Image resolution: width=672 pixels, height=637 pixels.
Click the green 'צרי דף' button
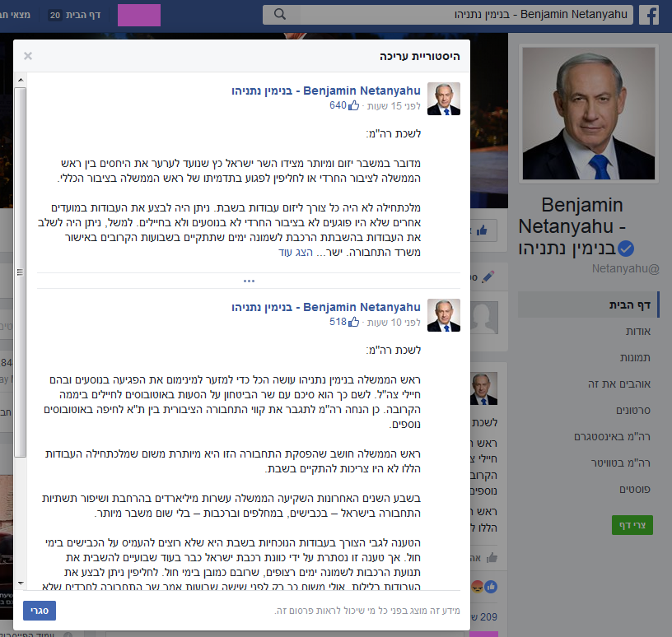pos(632,525)
